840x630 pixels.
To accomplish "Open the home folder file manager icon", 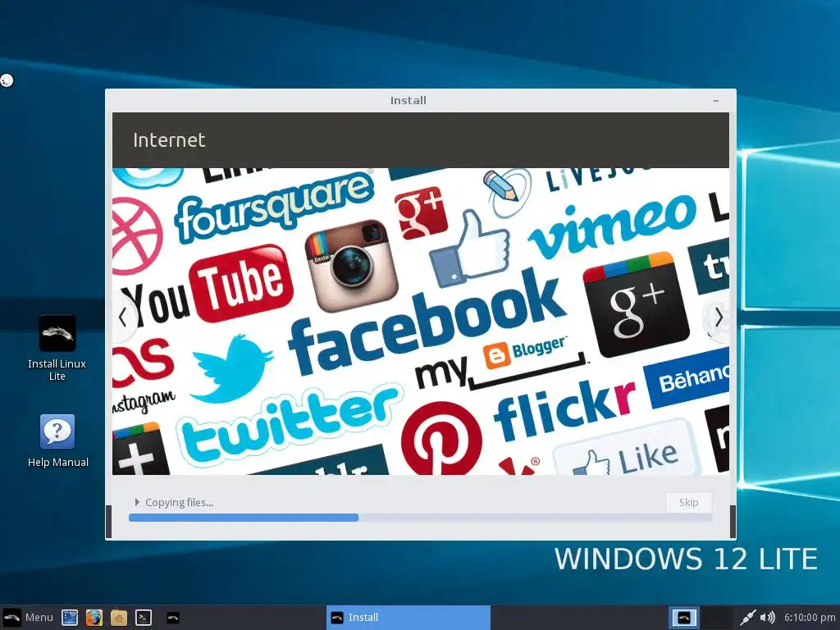I will click(x=118, y=618).
